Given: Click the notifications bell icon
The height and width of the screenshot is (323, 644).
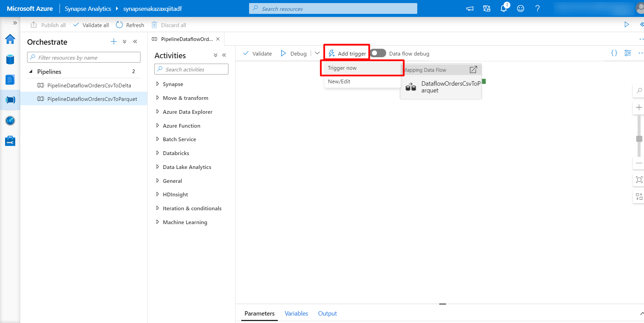Looking at the screenshot, I should 504,8.
